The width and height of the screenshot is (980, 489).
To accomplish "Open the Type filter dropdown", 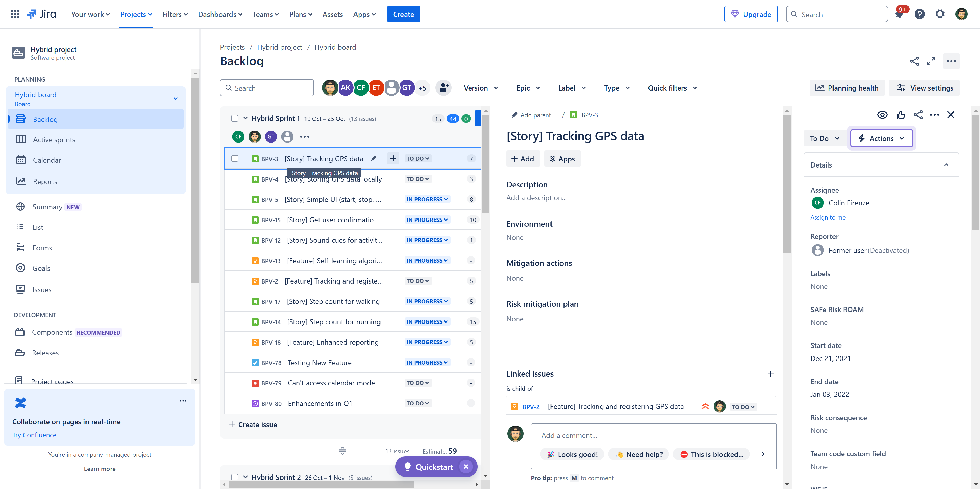I will [x=617, y=88].
